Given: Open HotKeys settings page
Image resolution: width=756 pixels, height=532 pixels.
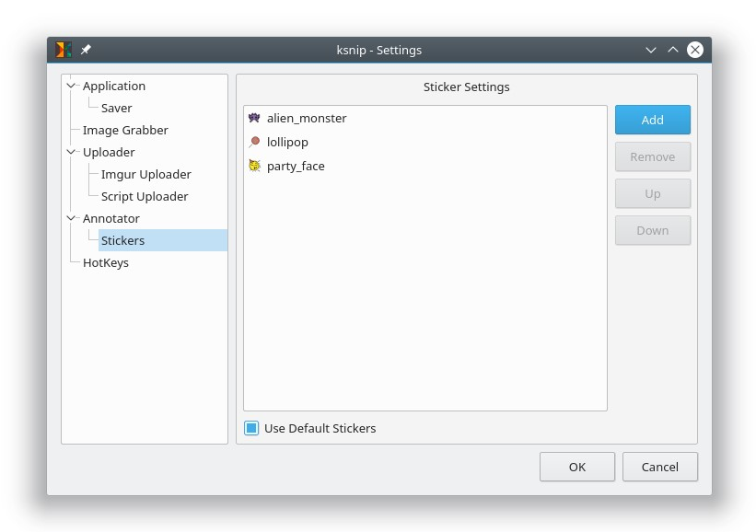Looking at the screenshot, I should pos(106,263).
